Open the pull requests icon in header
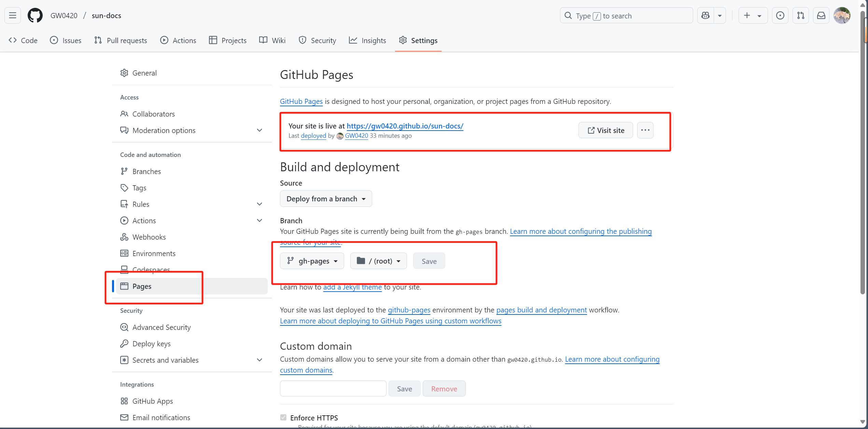The height and width of the screenshot is (429, 868). 800,16
